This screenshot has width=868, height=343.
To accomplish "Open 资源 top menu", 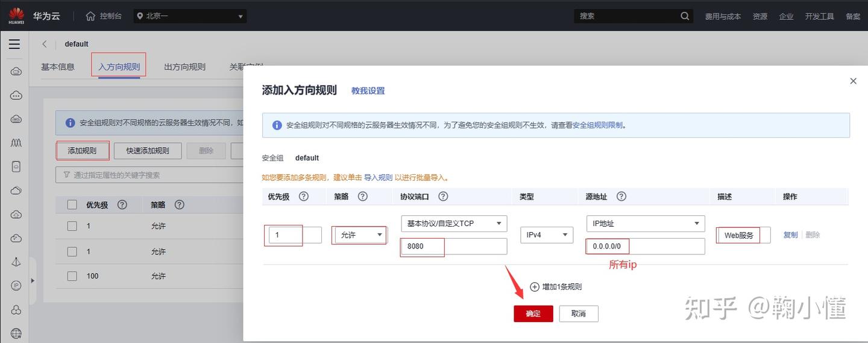I will pyautogui.click(x=760, y=16).
